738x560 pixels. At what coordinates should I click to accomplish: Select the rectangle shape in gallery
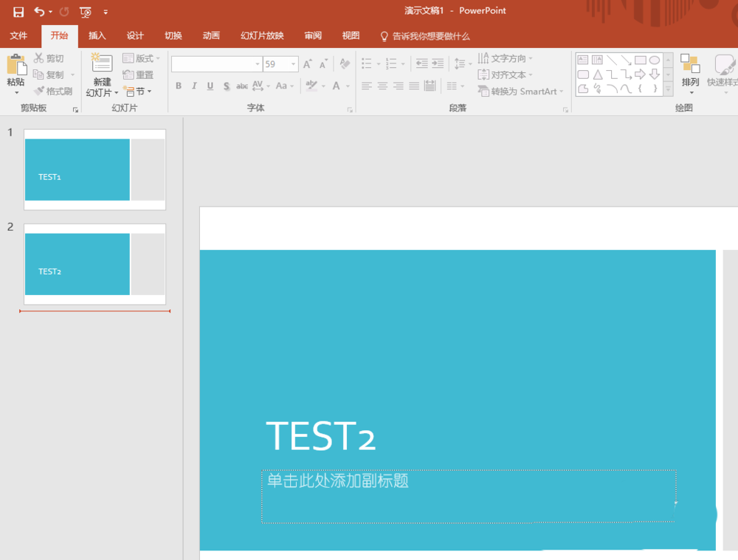point(640,61)
